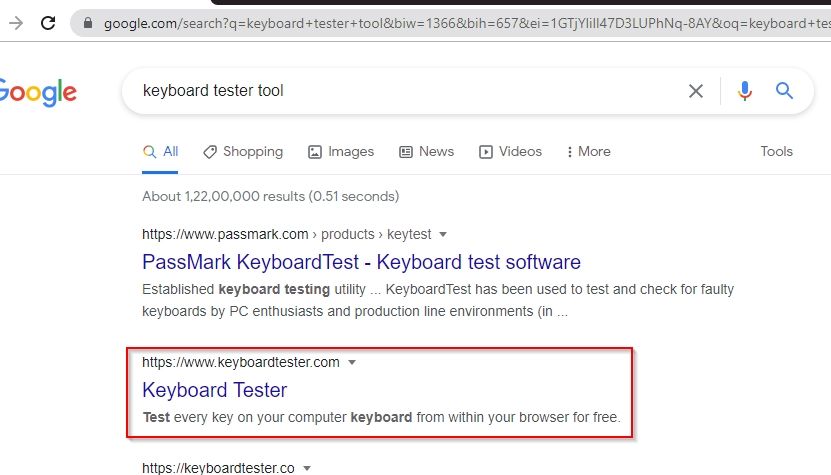This screenshot has height=475, width=831.
Task: Open PassMark KeyboardTest result link
Action: (x=361, y=262)
